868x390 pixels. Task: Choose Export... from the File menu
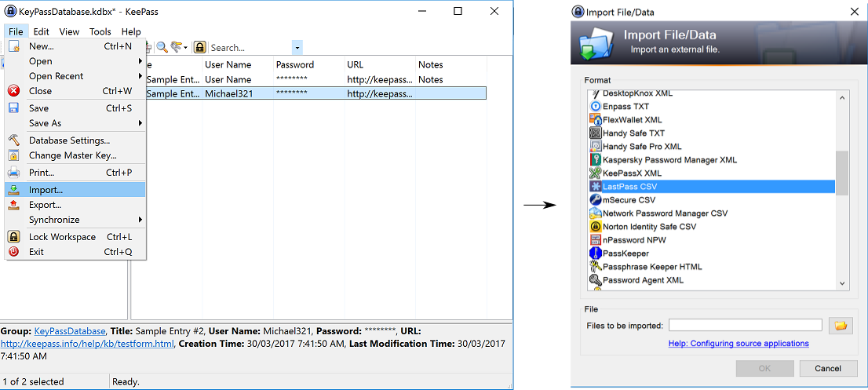[x=75, y=205]
